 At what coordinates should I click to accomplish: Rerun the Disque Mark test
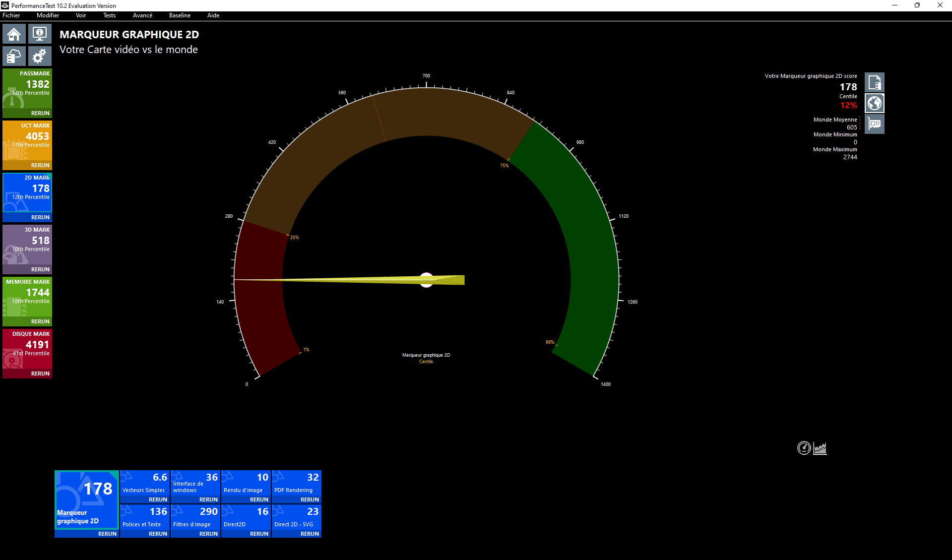40,373
